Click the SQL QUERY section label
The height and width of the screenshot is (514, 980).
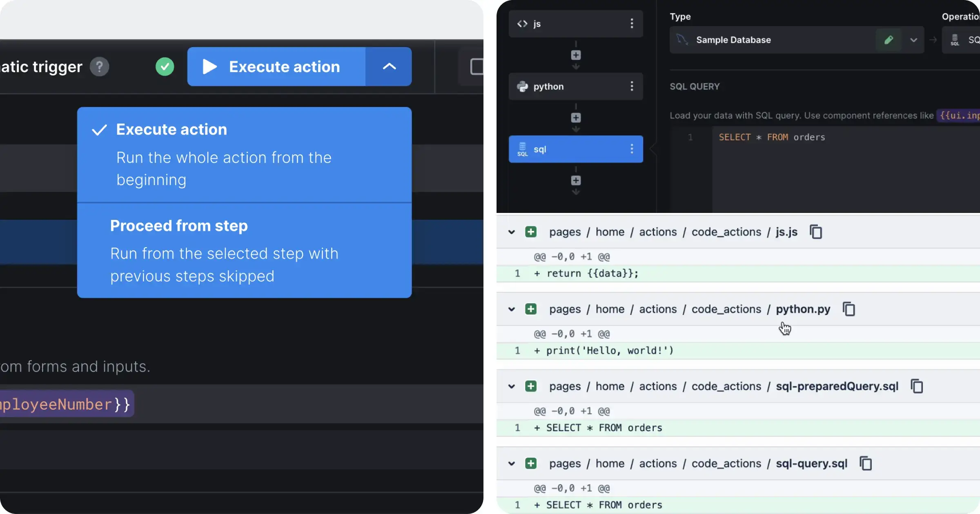tap(695, 86)
